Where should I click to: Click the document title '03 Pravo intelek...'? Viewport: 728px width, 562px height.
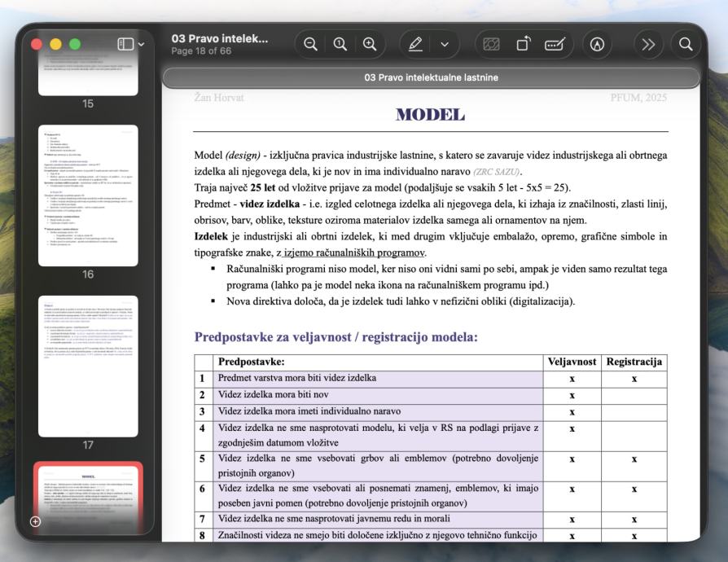(220, 38)
